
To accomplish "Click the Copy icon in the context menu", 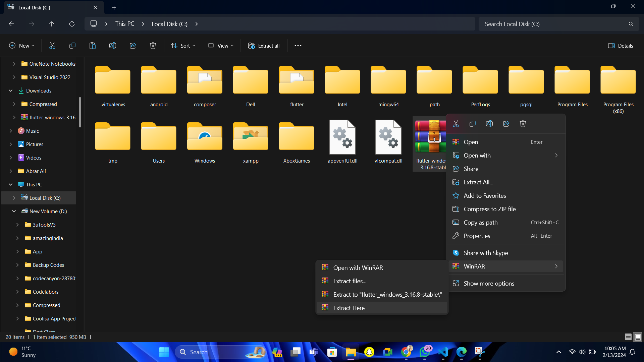I will tap(473, 124).
